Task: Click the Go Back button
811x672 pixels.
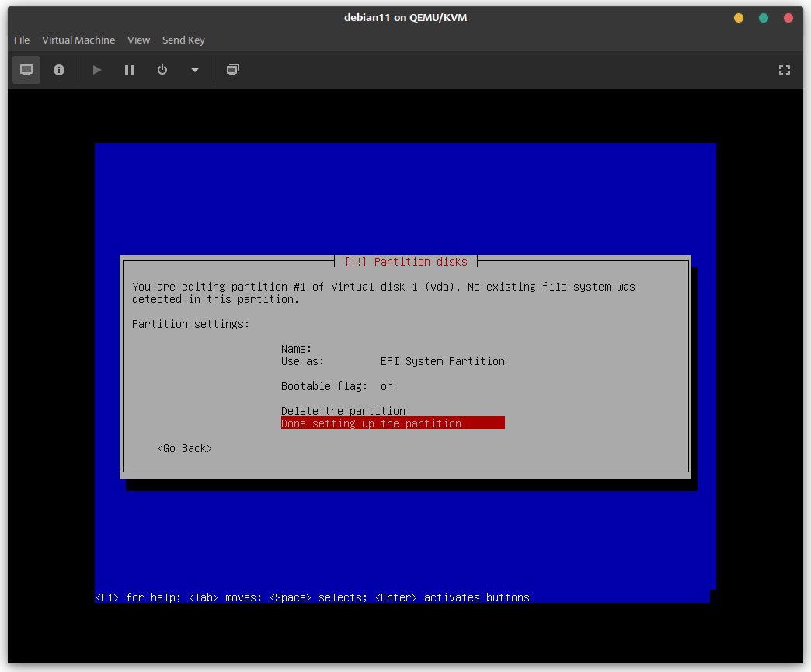Action: (x=185, y=448)
